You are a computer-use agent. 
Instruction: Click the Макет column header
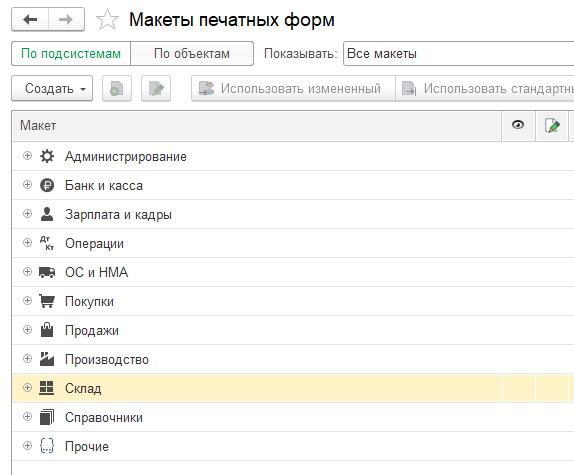point(256,126)
